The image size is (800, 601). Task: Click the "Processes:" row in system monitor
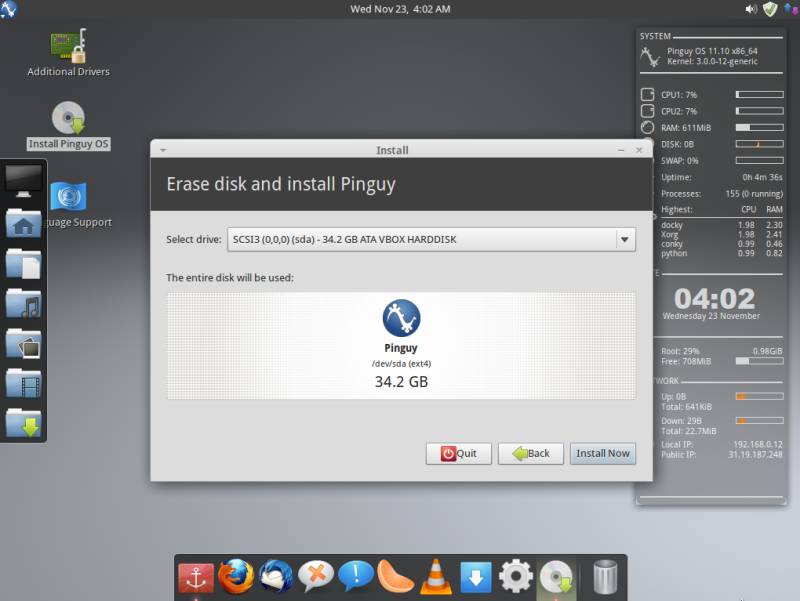coord(721,194)
